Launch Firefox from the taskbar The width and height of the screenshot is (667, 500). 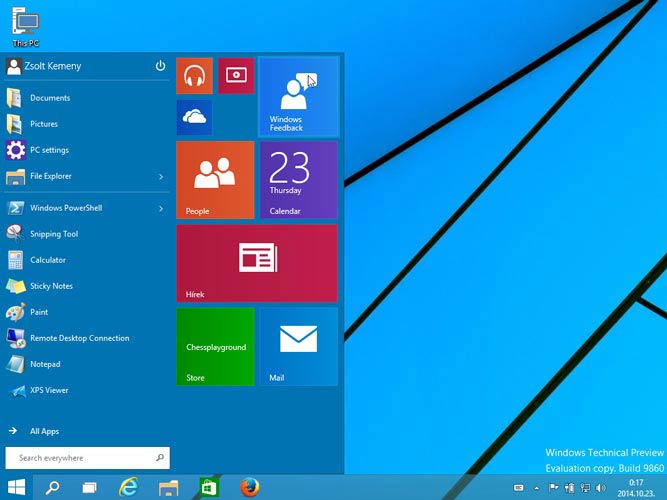click(x=249, y=488)
